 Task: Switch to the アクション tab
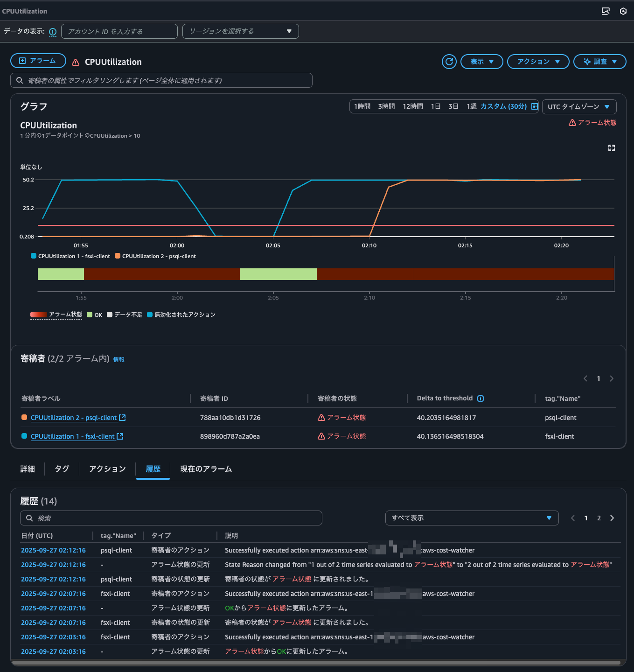point(107,469)
